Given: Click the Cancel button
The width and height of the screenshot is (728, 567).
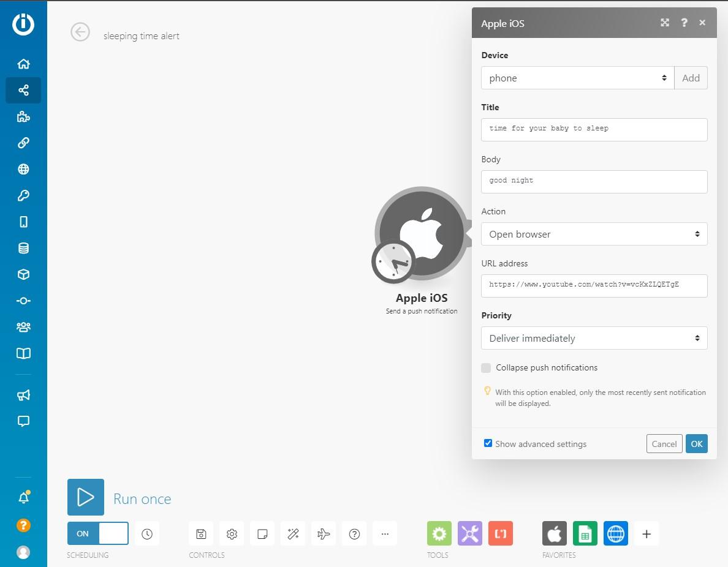Looking at the screenshot, I should [x=664, y=443].
